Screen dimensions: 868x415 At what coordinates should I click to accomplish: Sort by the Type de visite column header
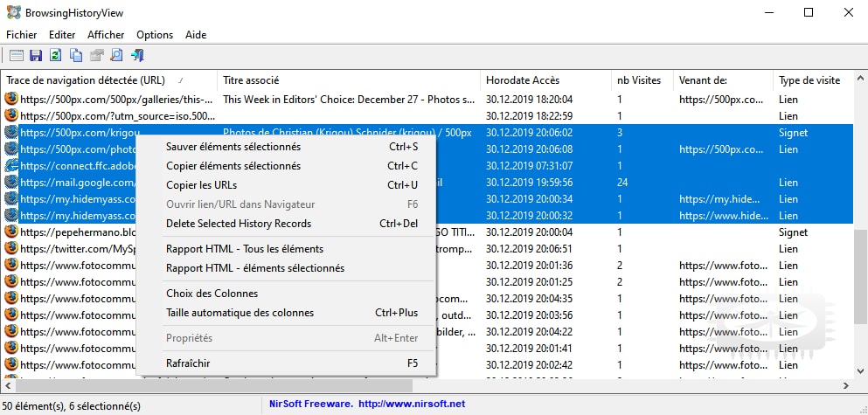(813, 80)
